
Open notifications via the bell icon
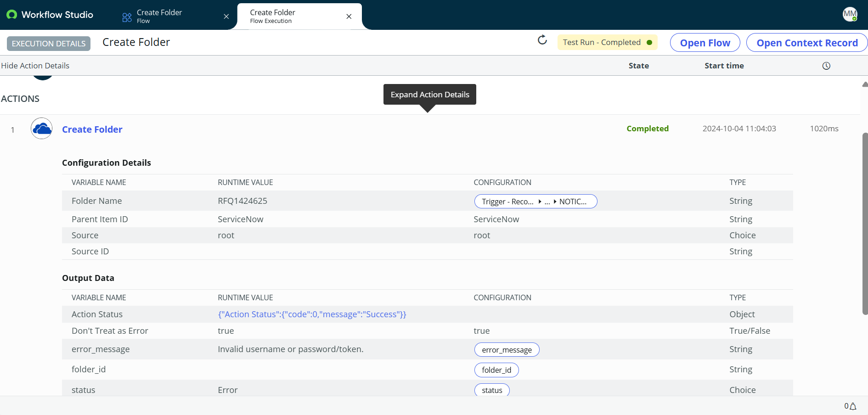coord(852,406)
